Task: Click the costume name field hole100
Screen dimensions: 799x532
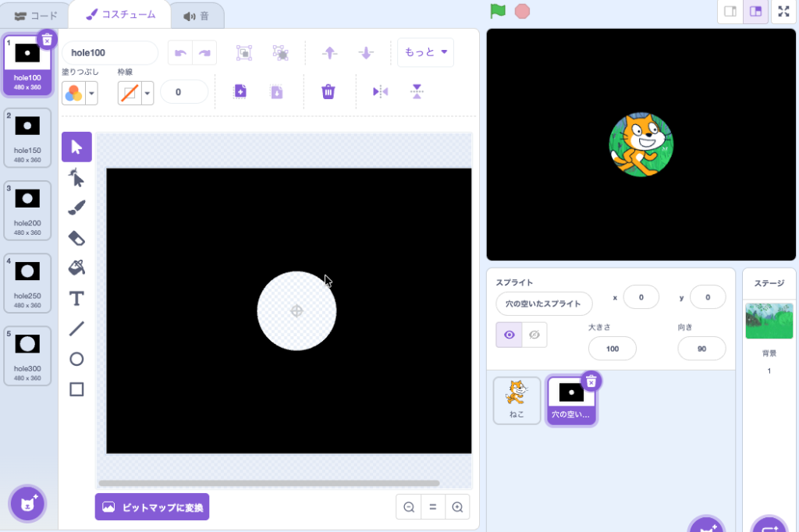Action: [x=109, y=53]
